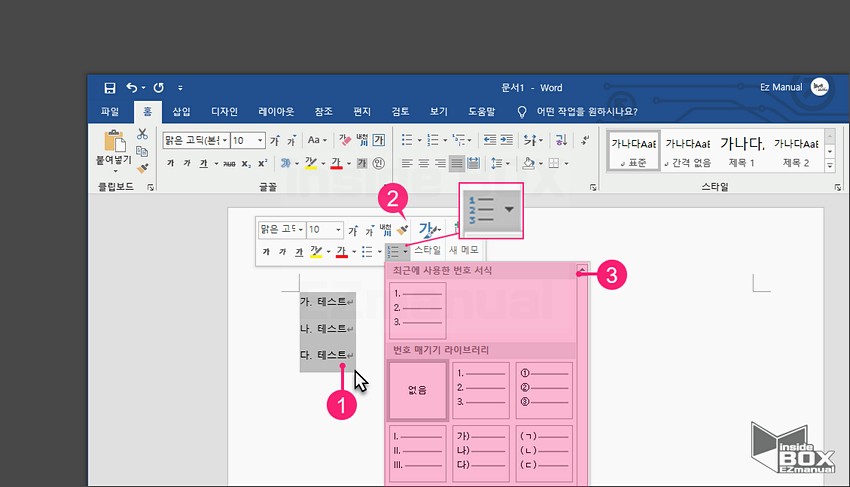Click the Redo/repeat icon in title bar

point(158,87)
